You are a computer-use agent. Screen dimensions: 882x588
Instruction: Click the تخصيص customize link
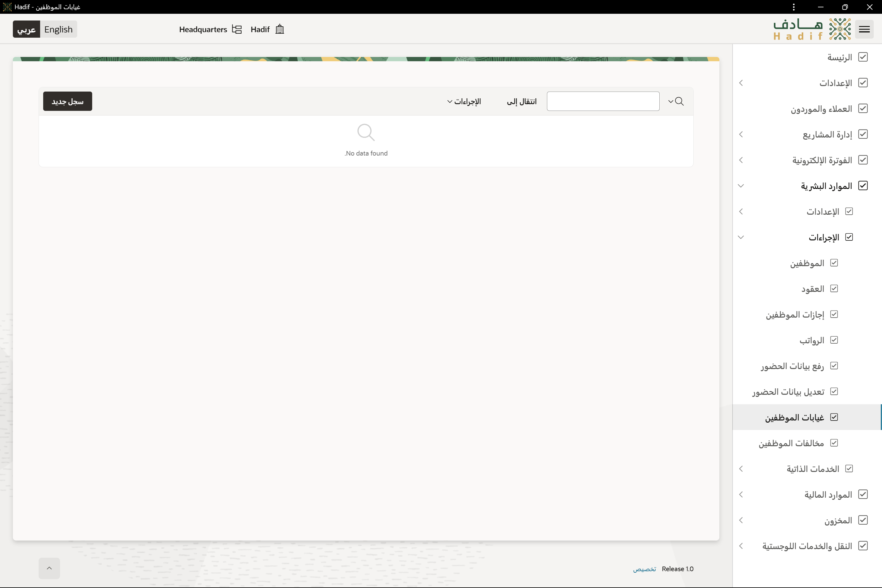[x=644, y=569]
